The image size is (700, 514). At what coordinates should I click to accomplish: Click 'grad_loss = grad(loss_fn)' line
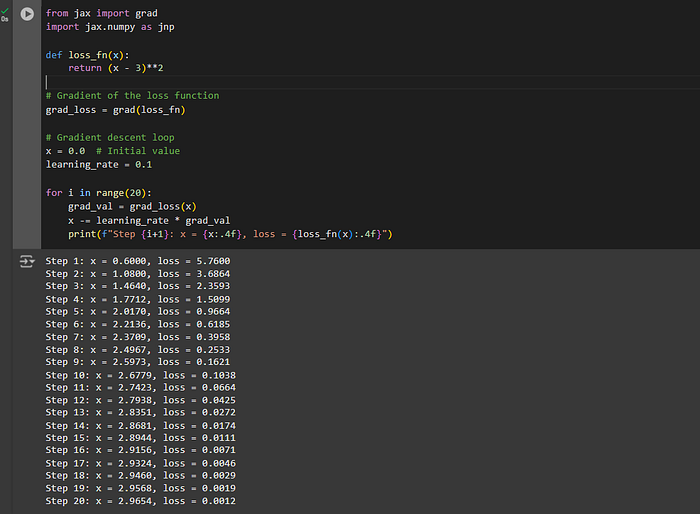[115, 110]
